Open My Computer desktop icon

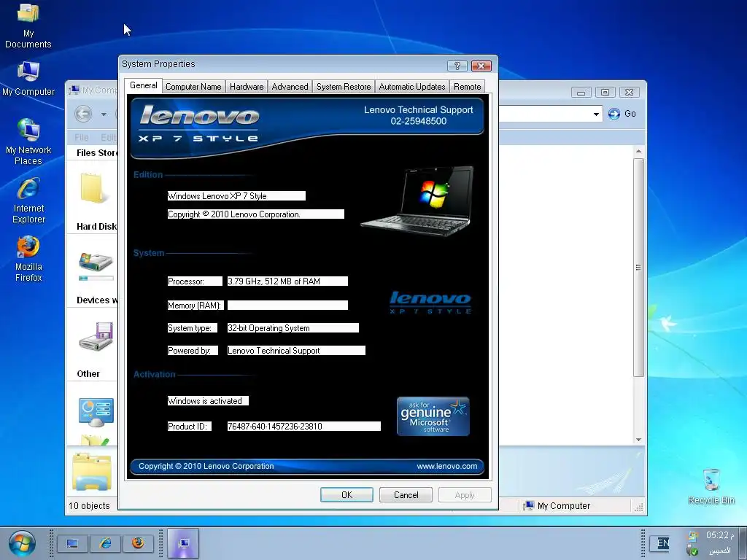pos(28,79)
